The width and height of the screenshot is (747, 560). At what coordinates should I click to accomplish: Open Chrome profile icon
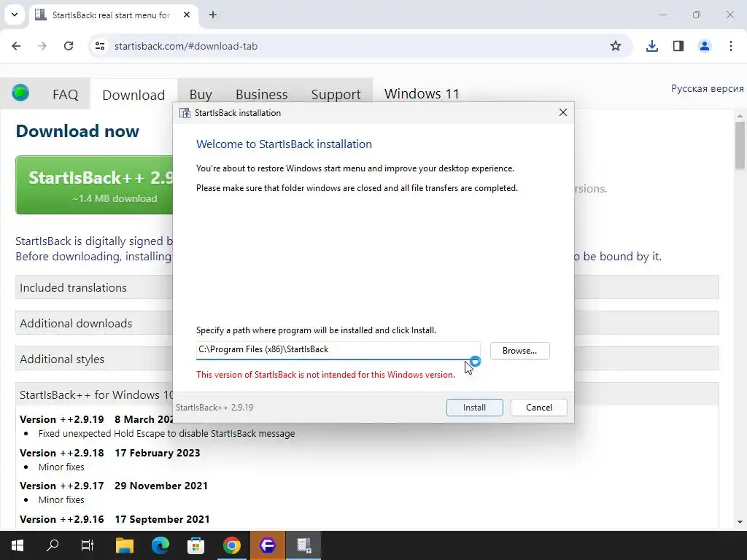704,46
